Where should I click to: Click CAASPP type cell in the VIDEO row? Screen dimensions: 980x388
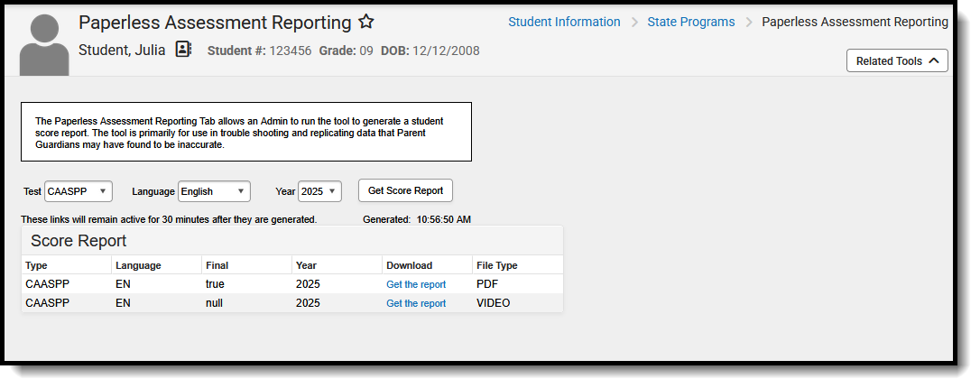(48, 303)
